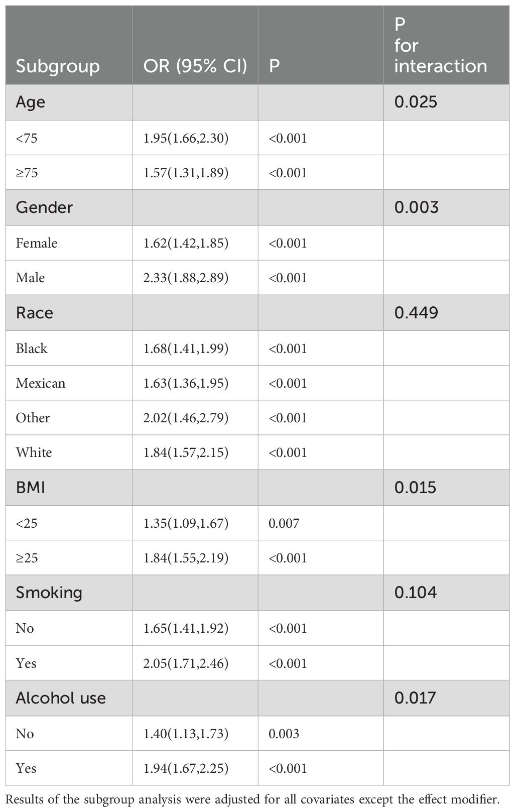Click the Male subgroup row label
The image size is (515, 812).
coord(30,277)
